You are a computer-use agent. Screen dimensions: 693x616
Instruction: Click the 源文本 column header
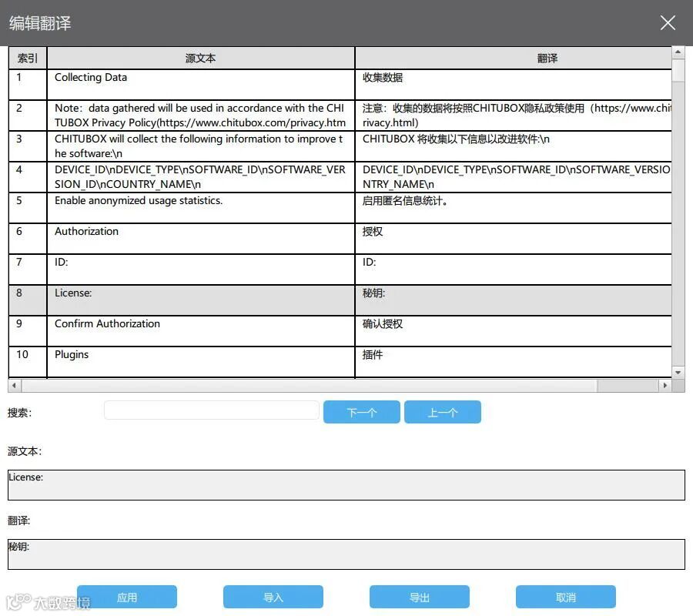pyautogui.click(x=201, y=58)
